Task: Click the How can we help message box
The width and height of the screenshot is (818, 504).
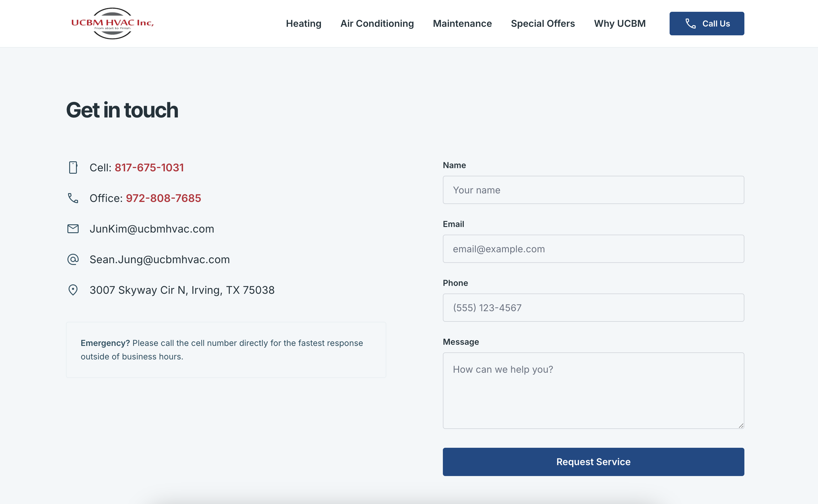Action: (593, 390)
